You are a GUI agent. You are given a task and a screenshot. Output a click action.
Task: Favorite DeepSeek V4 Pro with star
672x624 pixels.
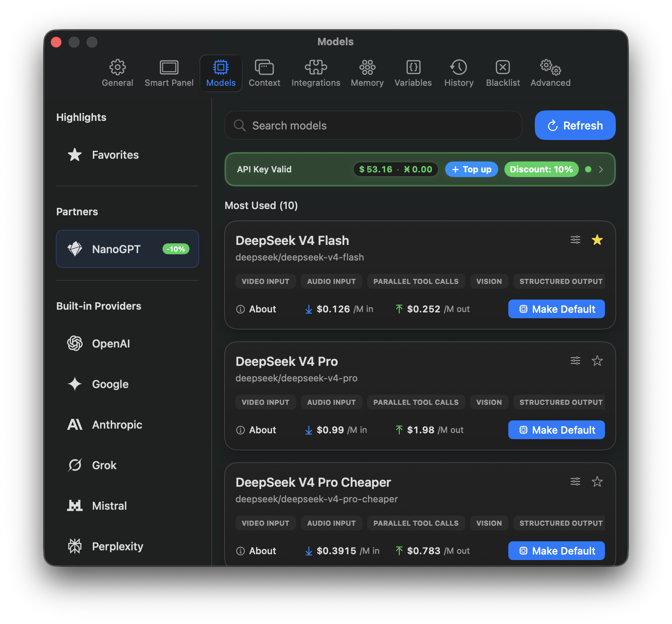click(597, 361)
